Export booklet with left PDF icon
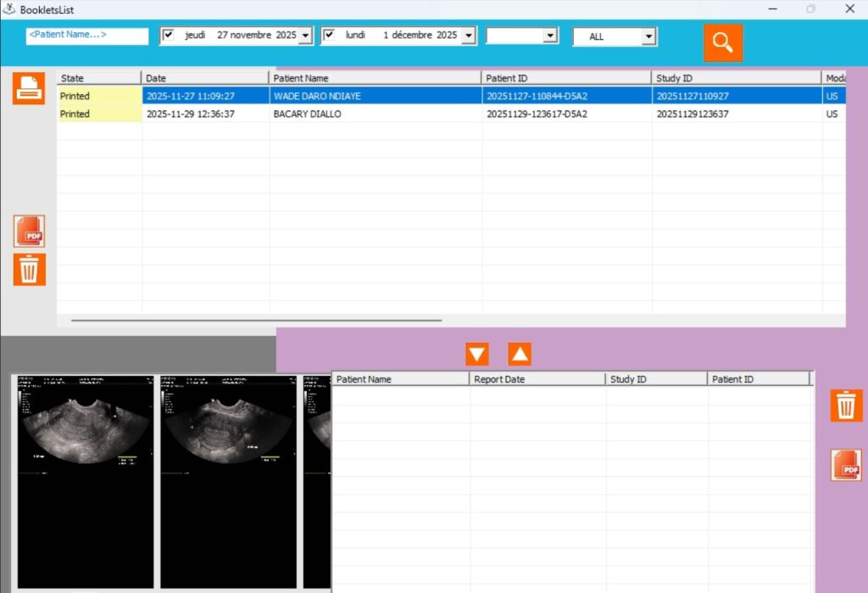Screen dimensions: 868x593 [29, 232]
